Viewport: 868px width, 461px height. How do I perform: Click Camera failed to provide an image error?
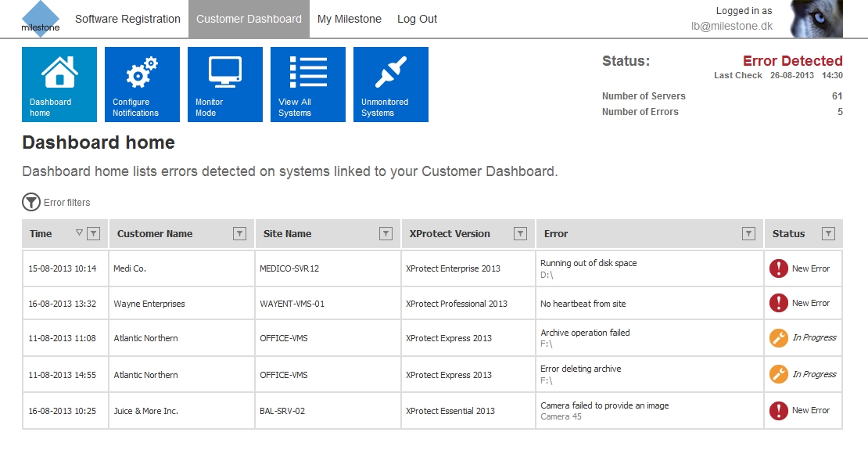[x=604, y=405]
